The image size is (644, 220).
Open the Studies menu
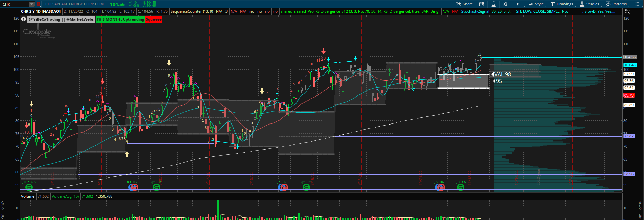click(590, 4)
